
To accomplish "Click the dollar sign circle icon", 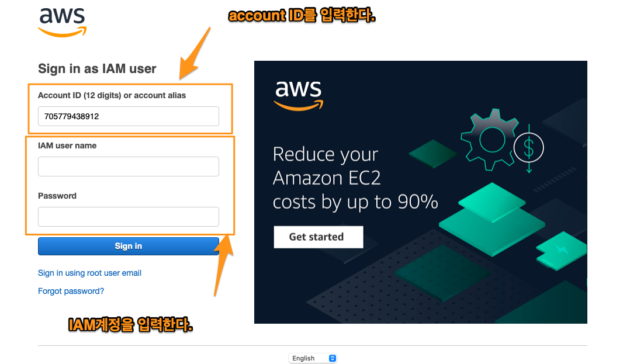I will [x=529, y=148].
